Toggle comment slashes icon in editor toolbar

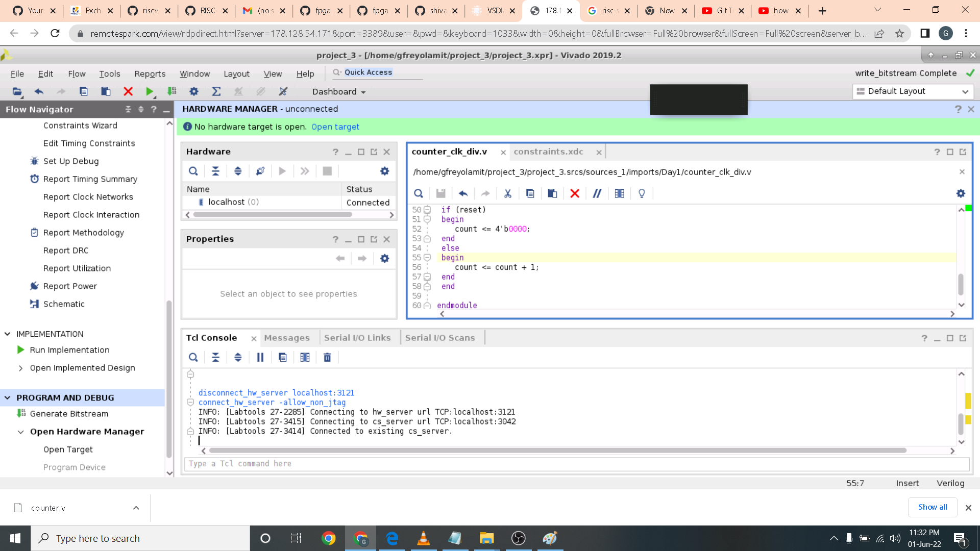tap(597, 193)
